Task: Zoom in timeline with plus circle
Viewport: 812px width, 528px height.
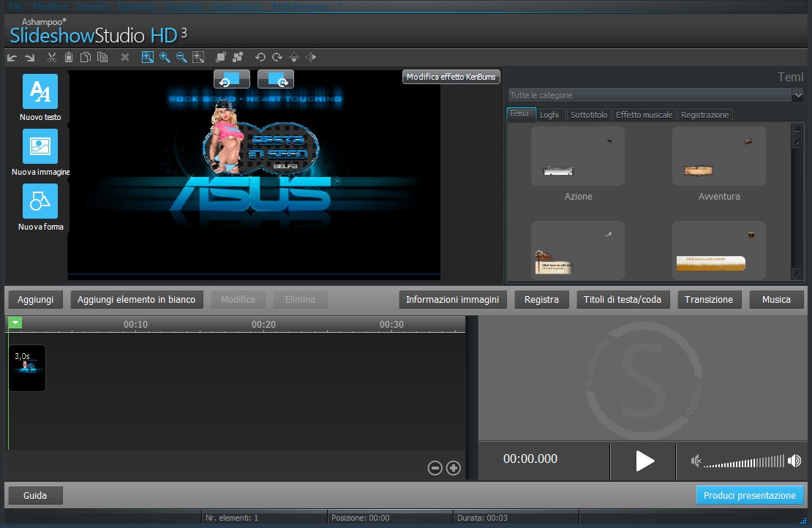Action: tap(453, 468)
